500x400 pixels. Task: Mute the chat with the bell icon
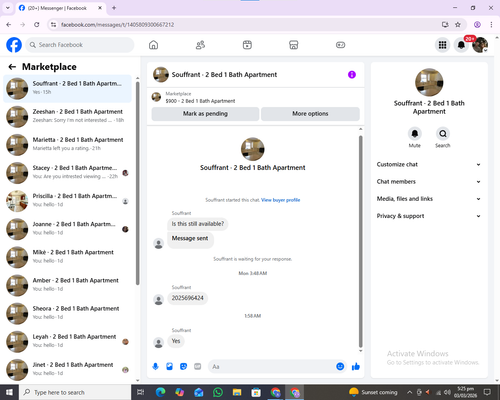coord(414,134)
